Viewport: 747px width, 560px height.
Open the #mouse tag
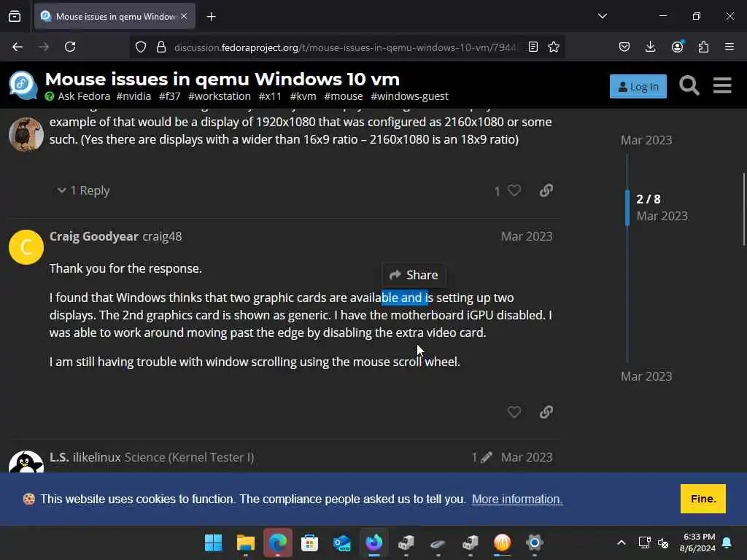click(344, 96)
